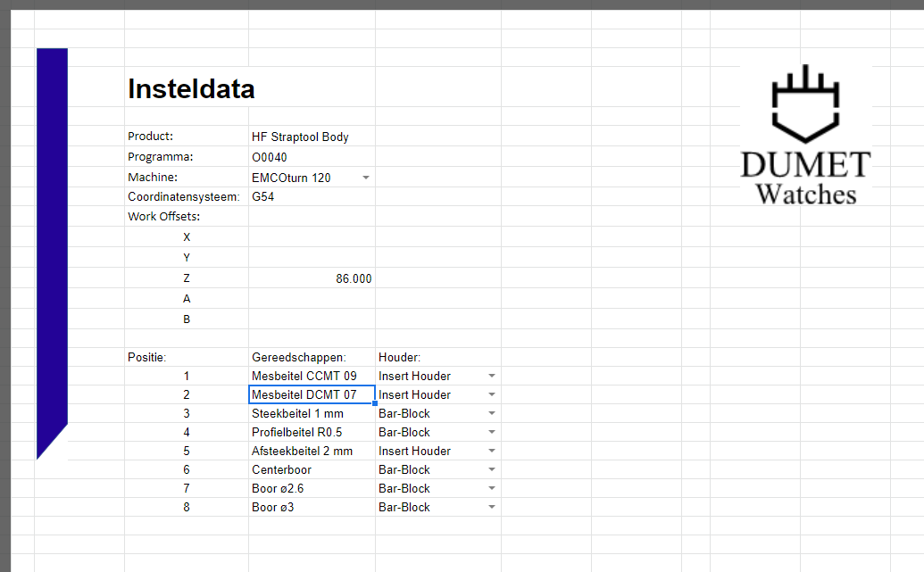The width and height of the screenshot is (924, 572).
Task: Select the DUMET Watches logo image
Action: (805, 136)
